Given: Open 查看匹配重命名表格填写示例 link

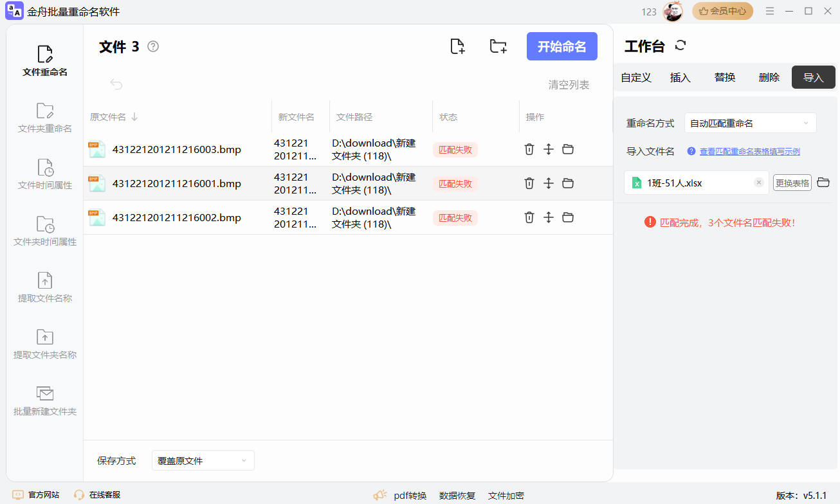Looking at the screenshot, I should (750, 152).
